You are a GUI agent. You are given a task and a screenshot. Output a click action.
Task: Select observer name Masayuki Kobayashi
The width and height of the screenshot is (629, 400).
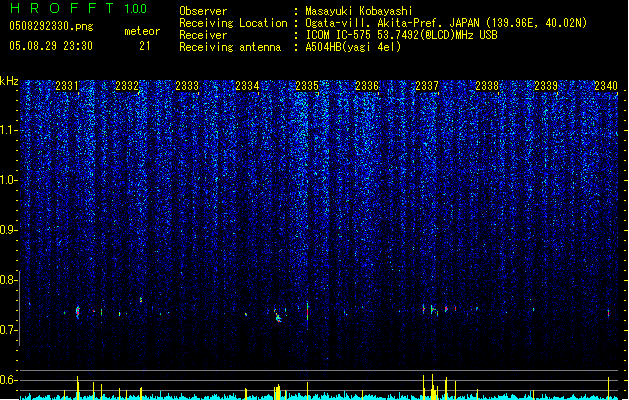tap(359, 11)
